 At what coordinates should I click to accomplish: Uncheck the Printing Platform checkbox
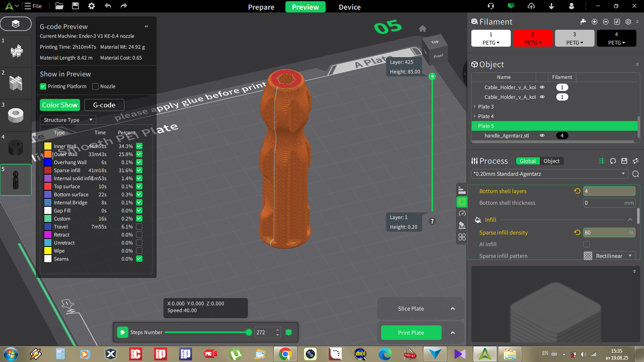[x=43, y=86]
